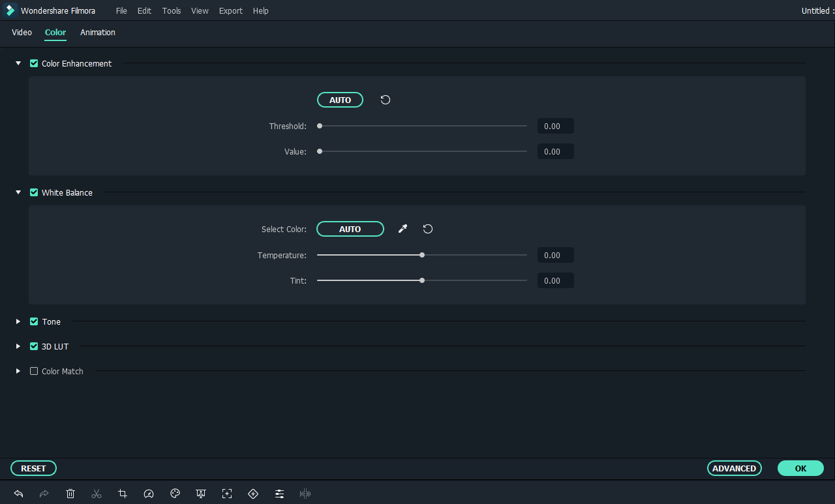Click the diamond keyframe icon

(x=253, y=494)
